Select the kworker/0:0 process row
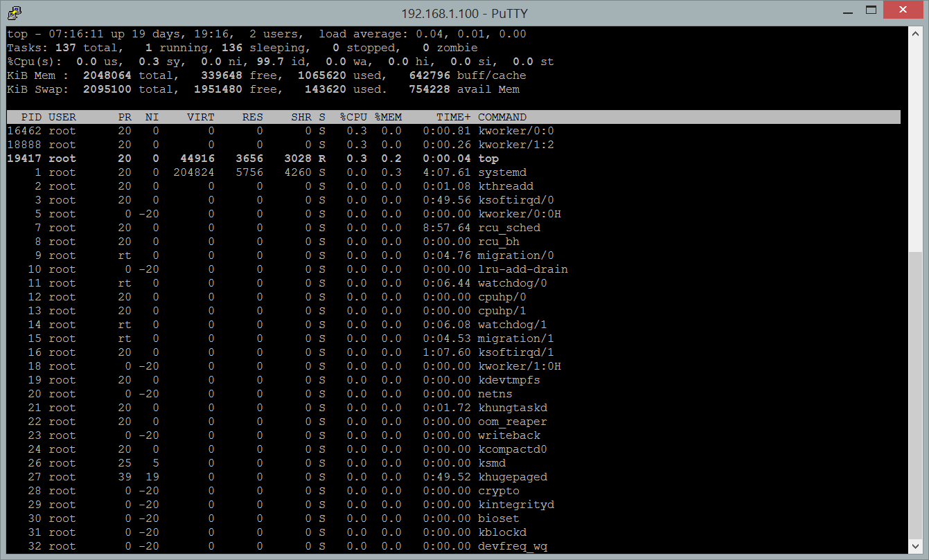Viewport: 929px width, 560px height. (x=454, y=131)
